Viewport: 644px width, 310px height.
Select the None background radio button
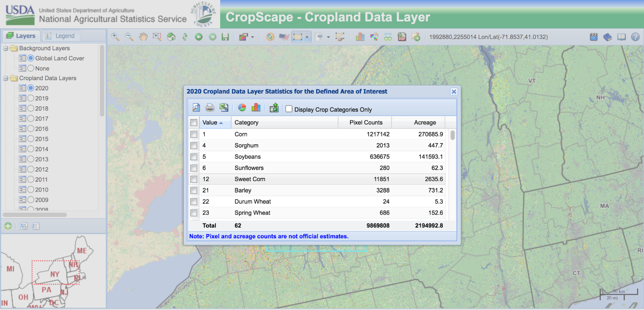click(31, 68)
